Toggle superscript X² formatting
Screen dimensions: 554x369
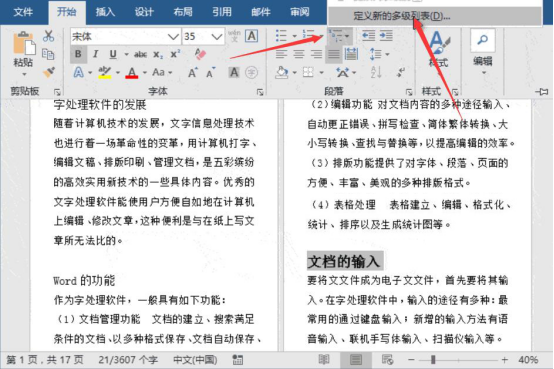coord(175,54)
